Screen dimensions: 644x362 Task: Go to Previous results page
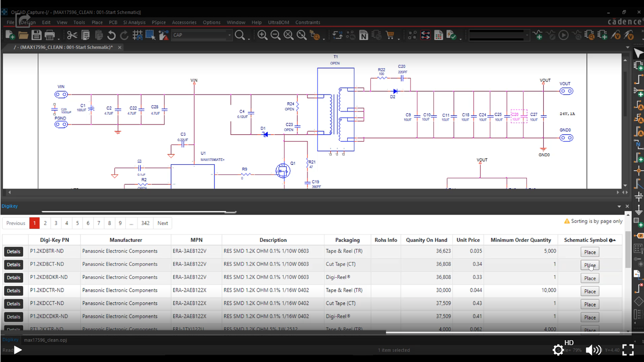(x=15, y=223)
